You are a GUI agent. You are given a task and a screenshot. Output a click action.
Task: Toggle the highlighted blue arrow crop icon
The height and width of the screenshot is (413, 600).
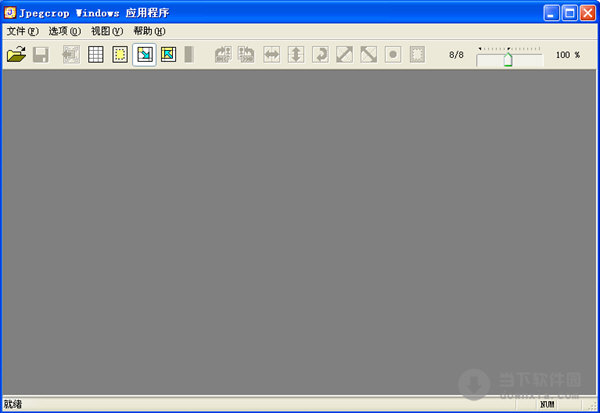coord(144,55)
